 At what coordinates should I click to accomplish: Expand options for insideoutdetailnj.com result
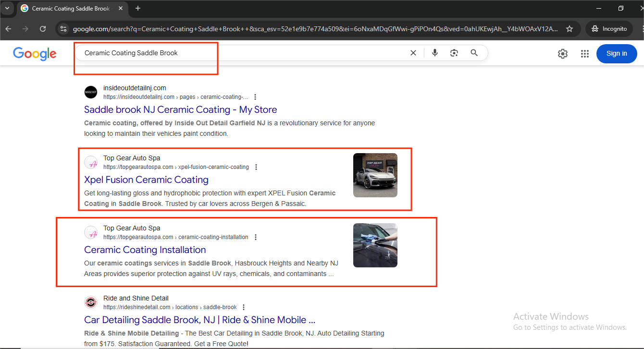pyautogui.click(x=255, y=97)
